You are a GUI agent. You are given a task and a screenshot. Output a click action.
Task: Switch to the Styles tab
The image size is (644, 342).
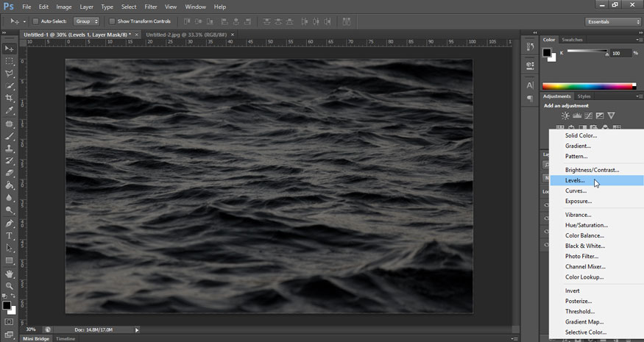click(x=584, y=96)
